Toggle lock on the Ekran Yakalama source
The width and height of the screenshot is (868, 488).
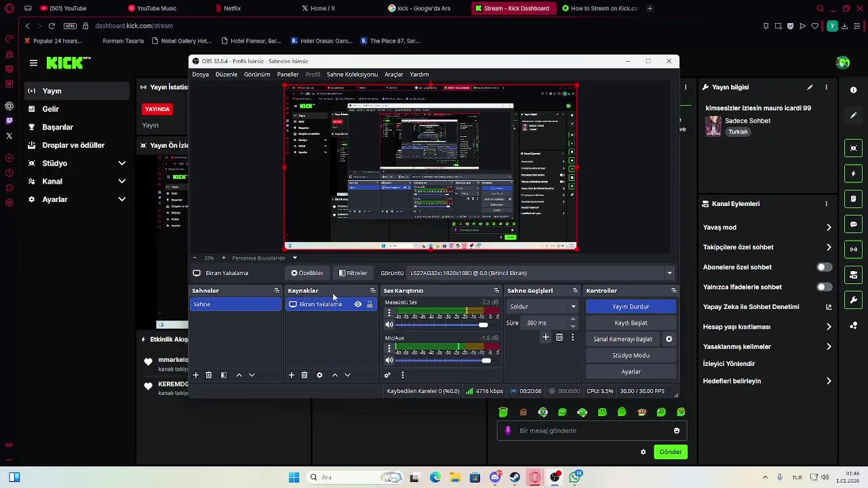[370, 304]
